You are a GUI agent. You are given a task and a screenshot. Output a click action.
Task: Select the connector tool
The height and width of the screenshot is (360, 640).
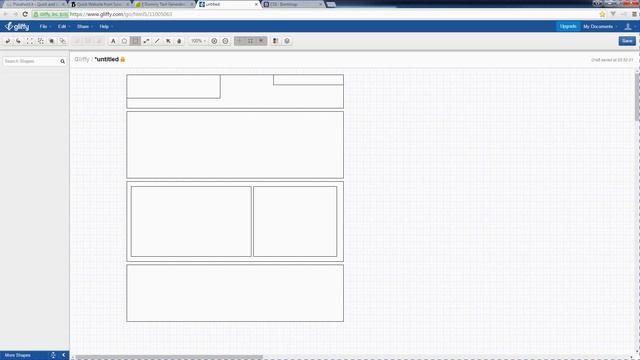(146, 41)
